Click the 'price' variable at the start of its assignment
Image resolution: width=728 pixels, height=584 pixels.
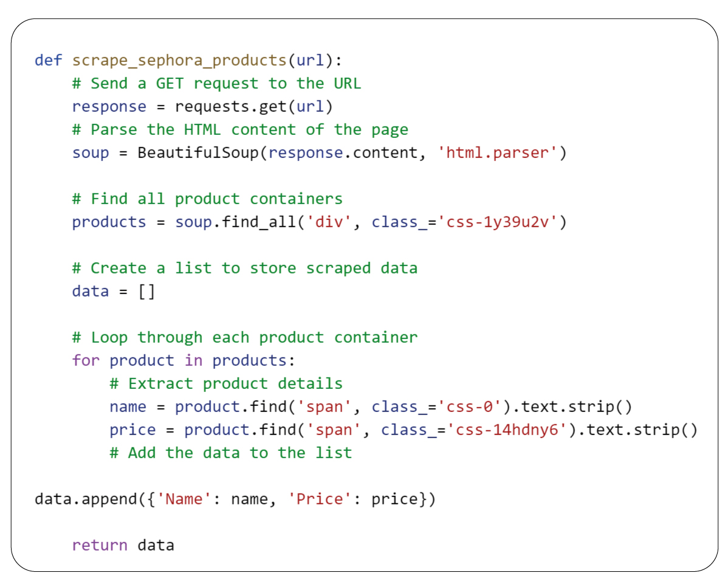pyautogui.click(x=132, y=430)
